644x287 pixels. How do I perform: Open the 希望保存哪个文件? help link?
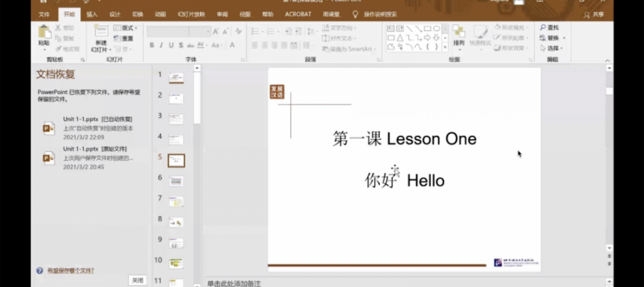tap(70, 271)
